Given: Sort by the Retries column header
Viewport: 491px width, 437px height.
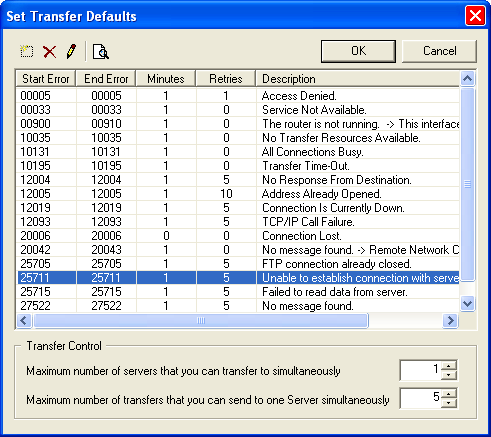Looking at the screenshot, I should 226,79.
